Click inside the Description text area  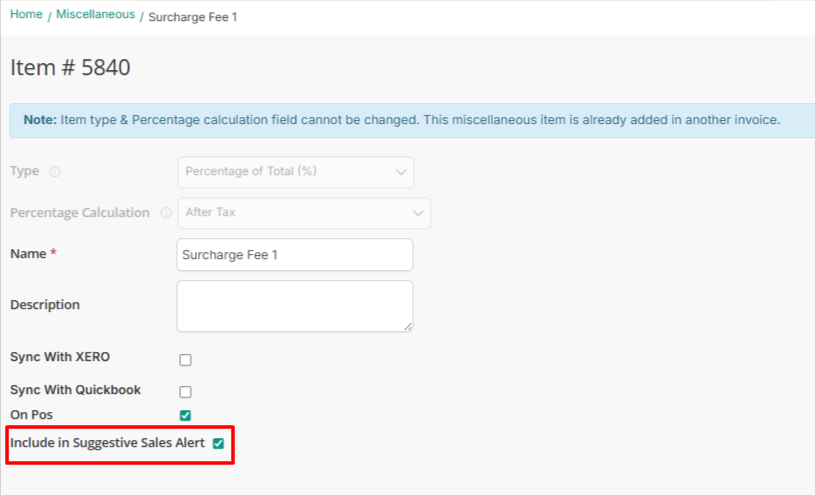pyautogui.click(x=294, y=305)
